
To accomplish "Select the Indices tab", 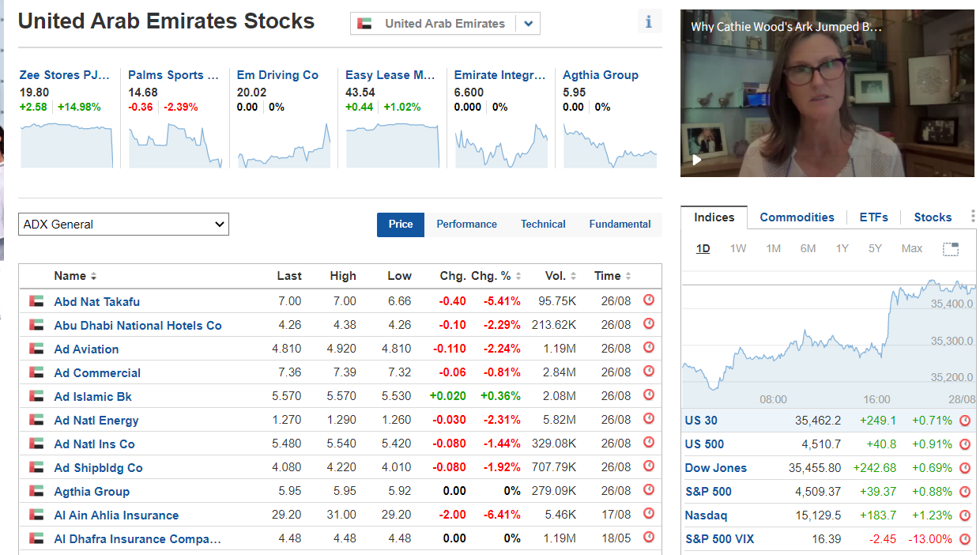I will [714, 217].
